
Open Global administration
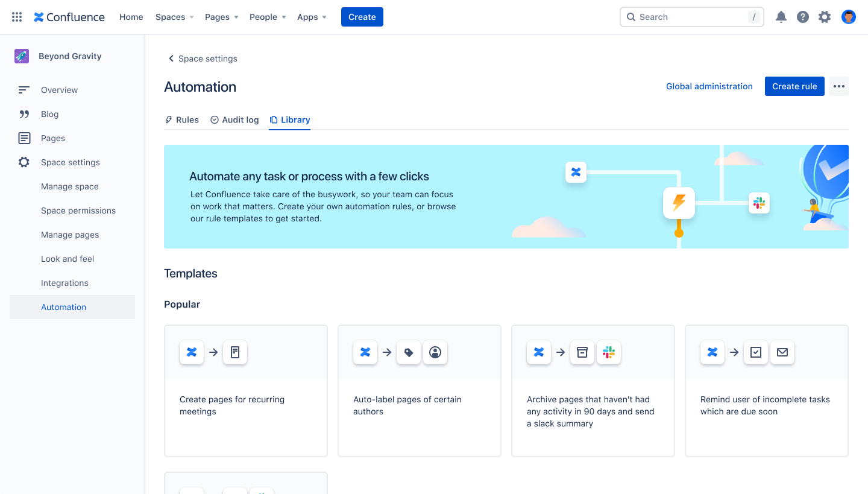(709, 86)
